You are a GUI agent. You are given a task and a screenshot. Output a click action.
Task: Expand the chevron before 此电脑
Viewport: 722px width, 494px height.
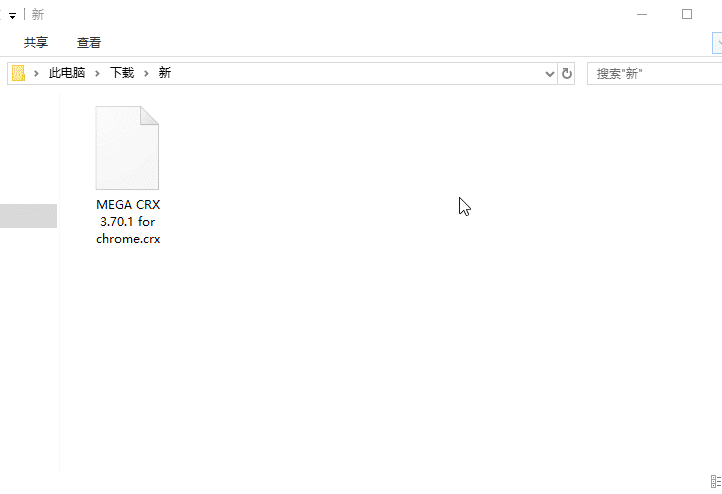click(36, 73)
